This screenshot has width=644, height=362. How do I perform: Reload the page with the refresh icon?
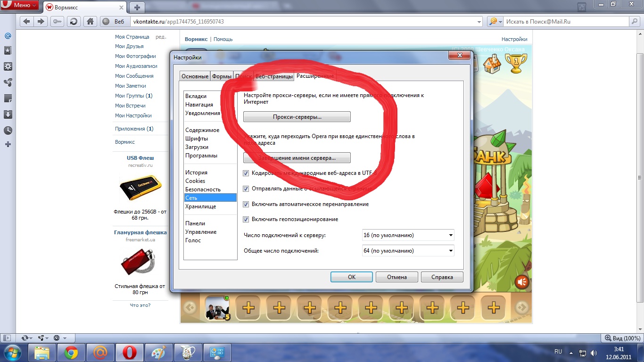[x=73, y=22]
